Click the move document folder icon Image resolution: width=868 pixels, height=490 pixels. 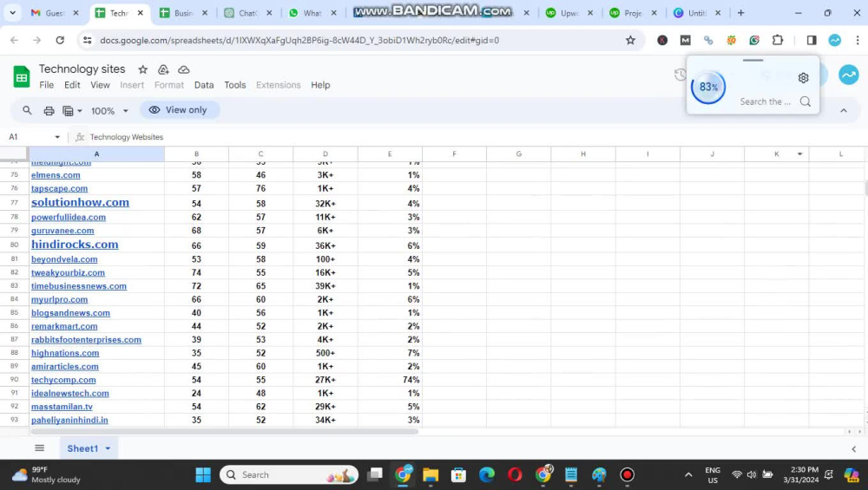163,69
